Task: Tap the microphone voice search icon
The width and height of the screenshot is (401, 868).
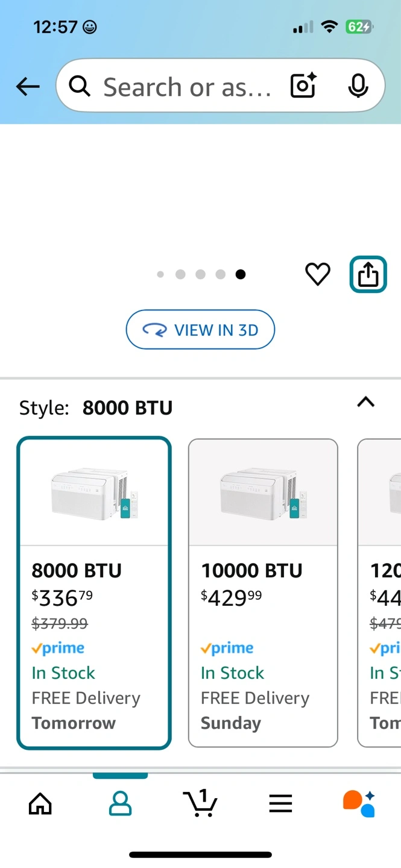Action: click(358, 86)
